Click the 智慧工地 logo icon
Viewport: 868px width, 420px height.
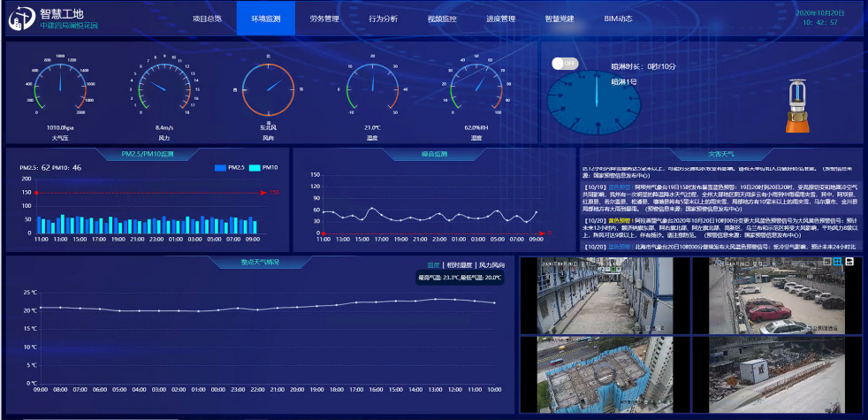point(22,19)
